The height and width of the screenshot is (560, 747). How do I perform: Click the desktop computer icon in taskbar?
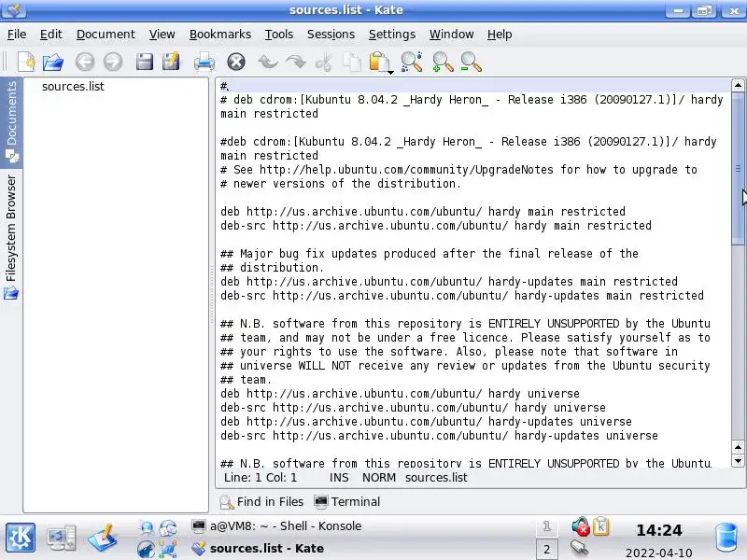coord(62,538)
